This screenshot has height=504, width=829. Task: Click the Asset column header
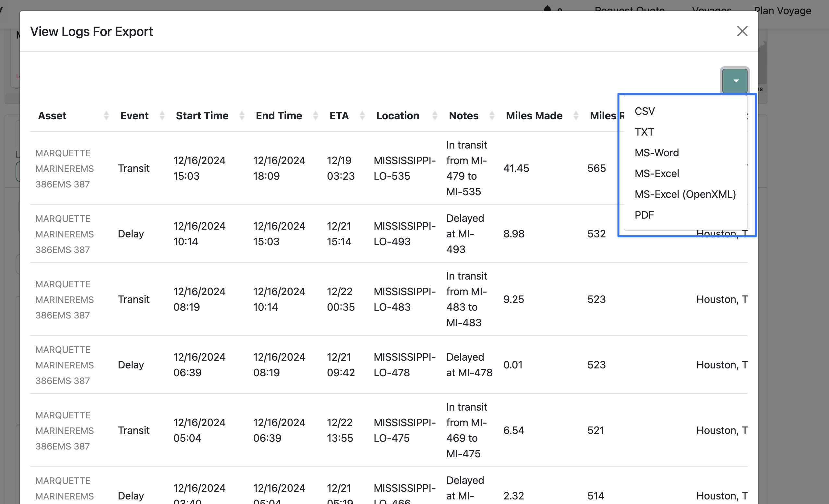[x=52, y=116]
